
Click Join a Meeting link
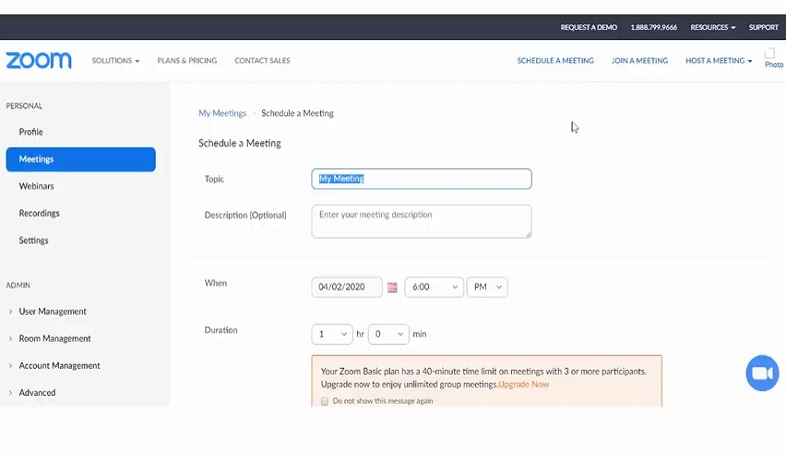639,61
